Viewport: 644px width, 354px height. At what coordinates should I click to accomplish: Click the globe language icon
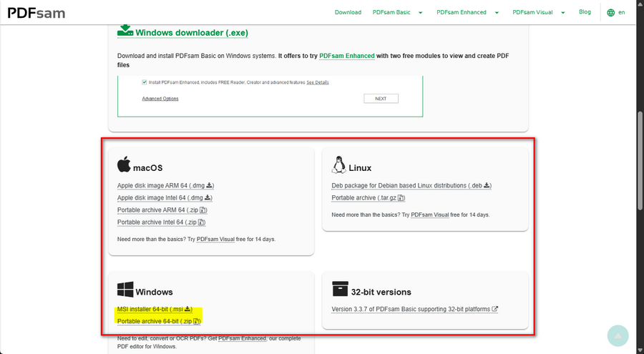tap(611, 13)
